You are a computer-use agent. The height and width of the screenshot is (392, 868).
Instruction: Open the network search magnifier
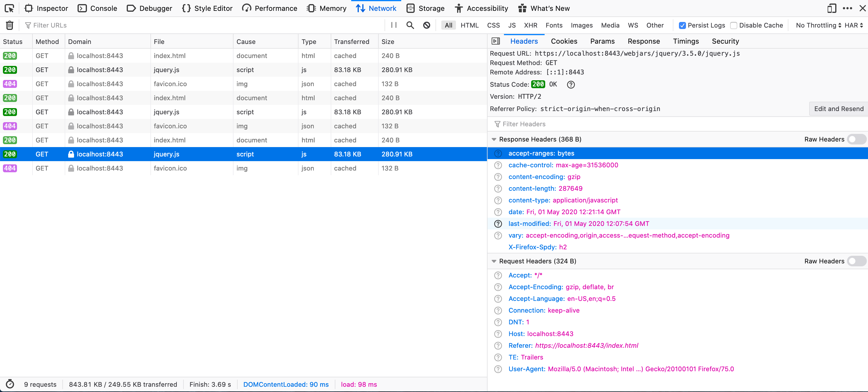coord(410,25)
